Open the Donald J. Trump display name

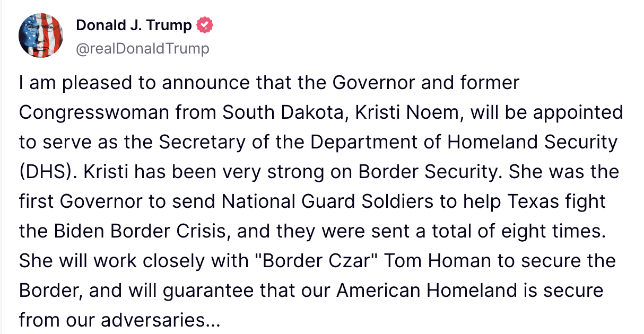[134, 25]
